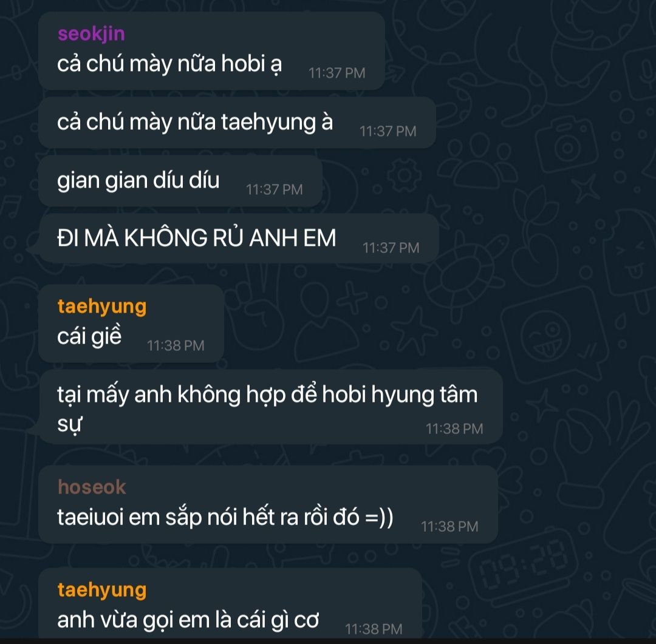Click the timestamp on hoseok's message
Viewport: 656px width, 644px height.
point(449,527)
